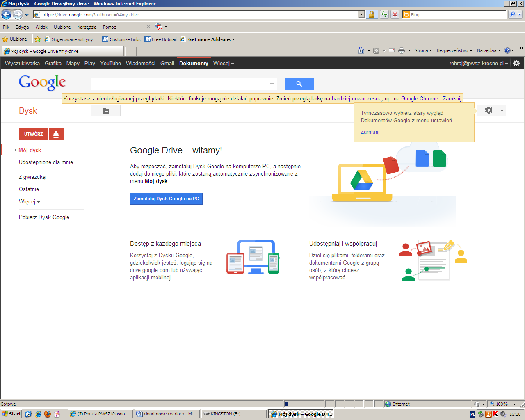
Task: Click the padlock security icon in address bar
Action: (372, 14)
